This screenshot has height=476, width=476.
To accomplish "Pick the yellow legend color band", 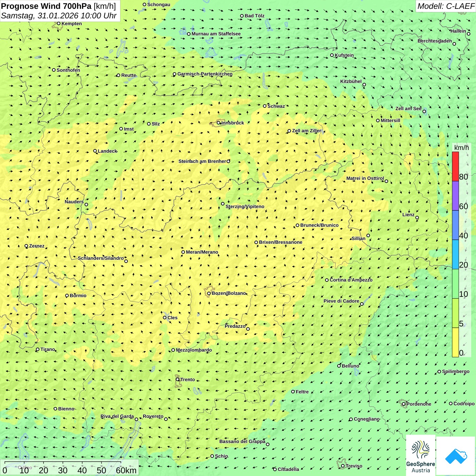I will tap(455, 342).
